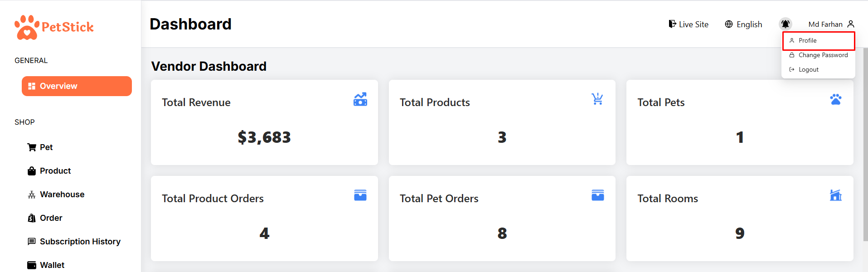868x272 pixels.
Task: Open the Wallet sidebar item
Action: click(52, 265)
